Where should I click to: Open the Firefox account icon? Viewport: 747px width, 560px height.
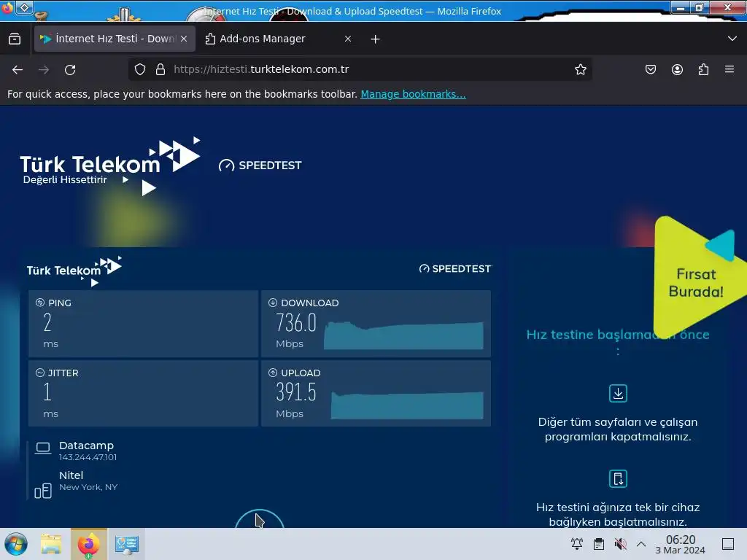click(x=677, y=69)
